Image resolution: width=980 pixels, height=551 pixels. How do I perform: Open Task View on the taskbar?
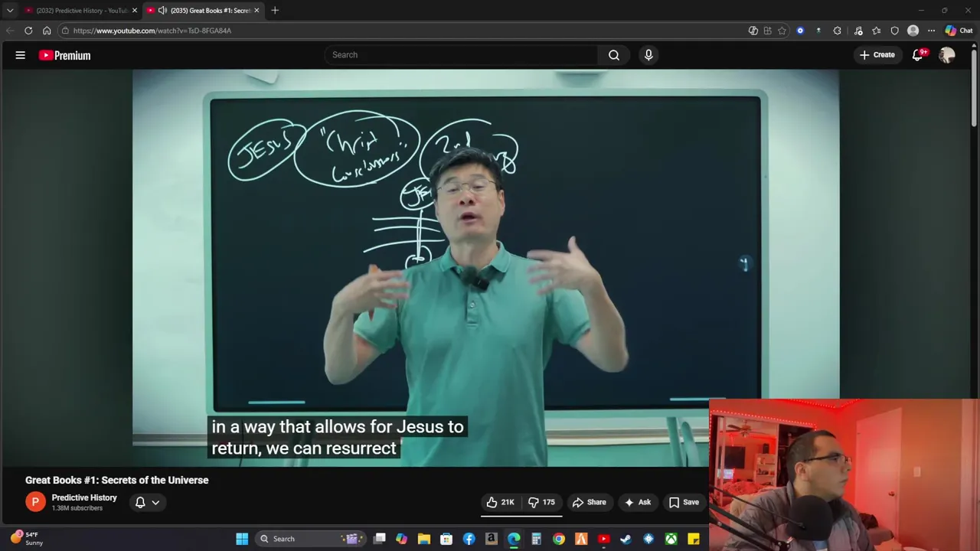click(379, 539)
